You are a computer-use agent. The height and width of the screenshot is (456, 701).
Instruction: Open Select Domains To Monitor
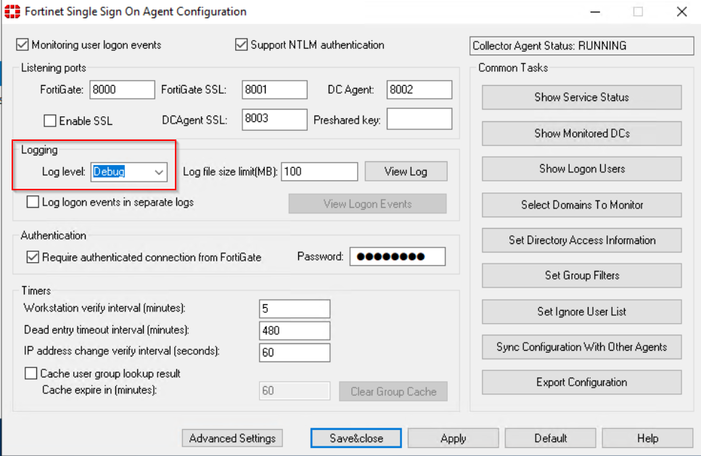pyautogui.click(x=582, y=205)
